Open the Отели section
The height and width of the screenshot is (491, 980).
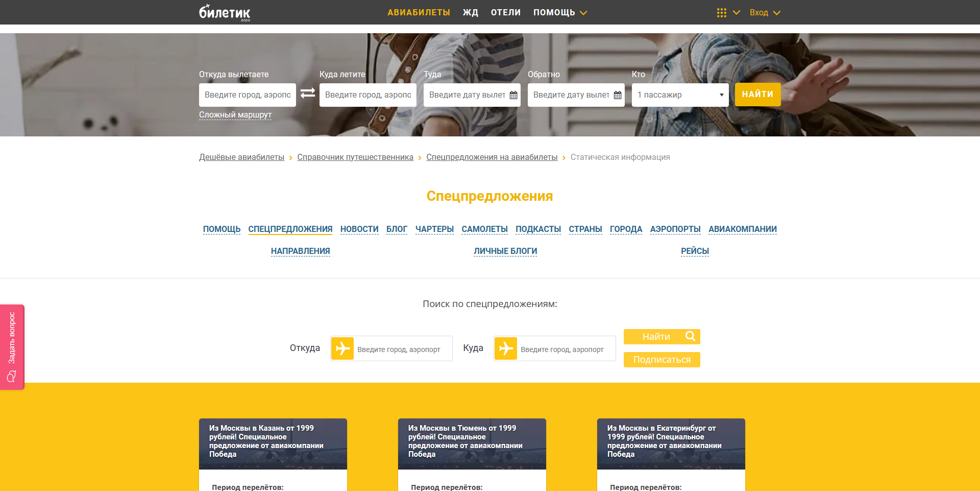(x=505, y=12)
